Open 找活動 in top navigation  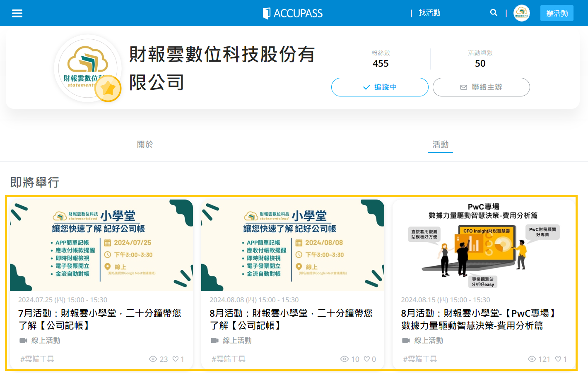point(429,13)
